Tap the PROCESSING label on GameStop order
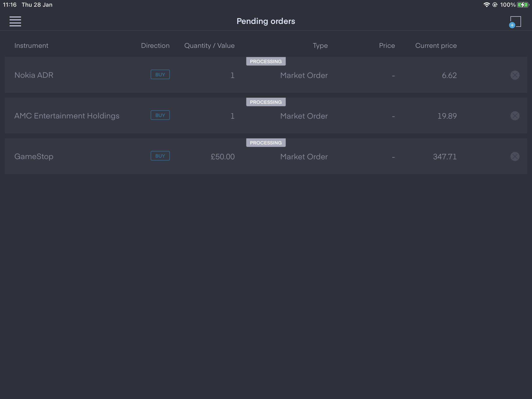532x399 pixels. pos(266,143)
